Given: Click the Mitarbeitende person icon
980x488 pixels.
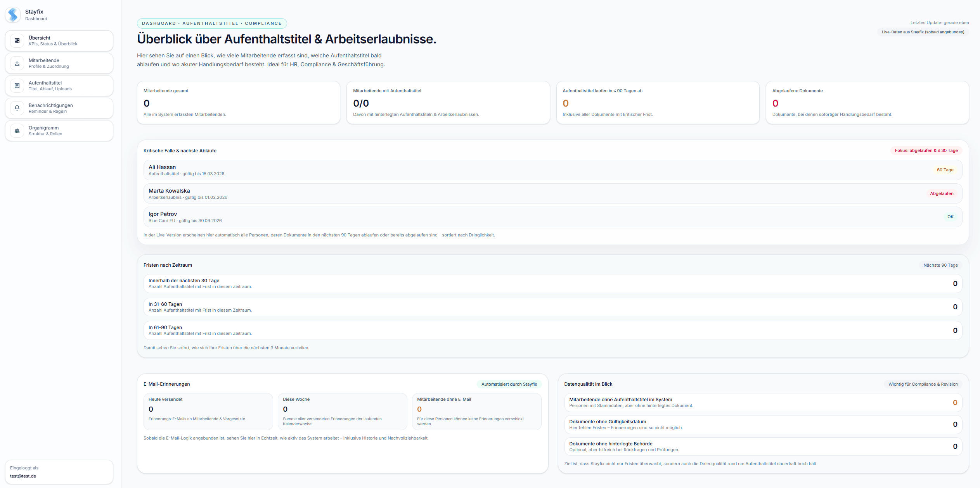Looking at the screenshot, I should [x=17, y=63].
